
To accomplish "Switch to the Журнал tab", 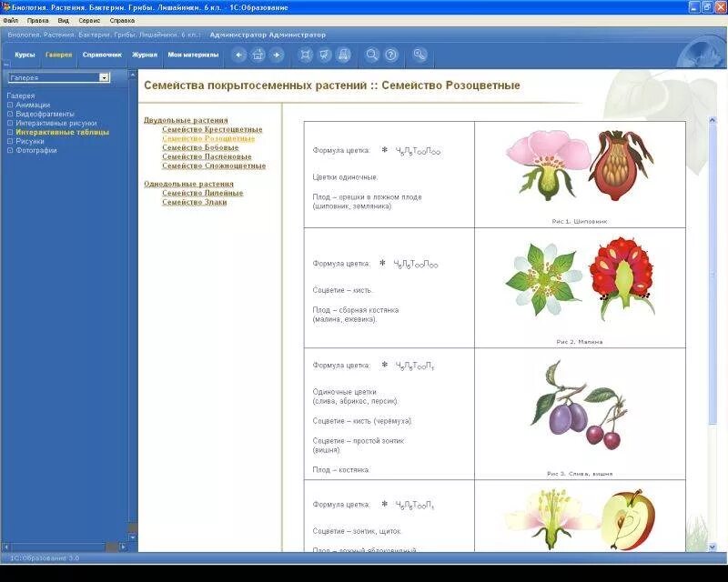I will tap(145, 55).
